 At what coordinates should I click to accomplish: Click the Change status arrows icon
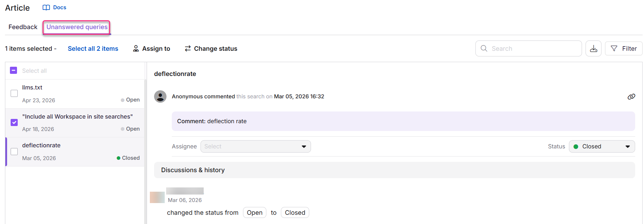pos(188,49)
